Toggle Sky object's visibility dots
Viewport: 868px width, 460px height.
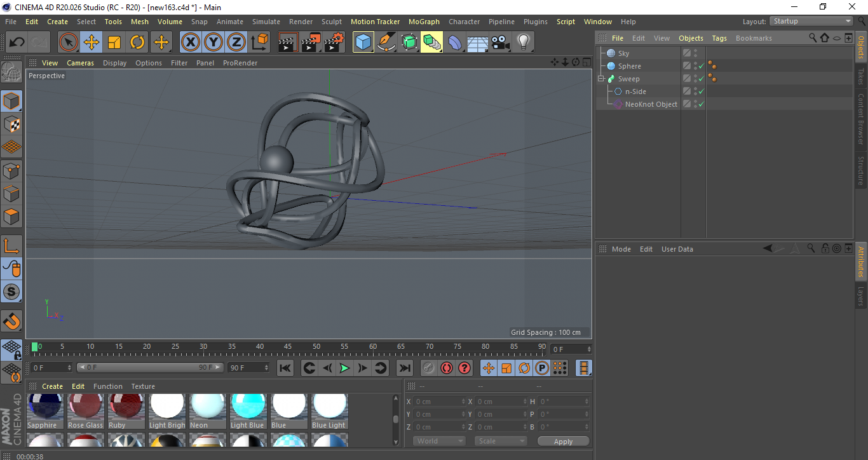(x=695, y=53)
